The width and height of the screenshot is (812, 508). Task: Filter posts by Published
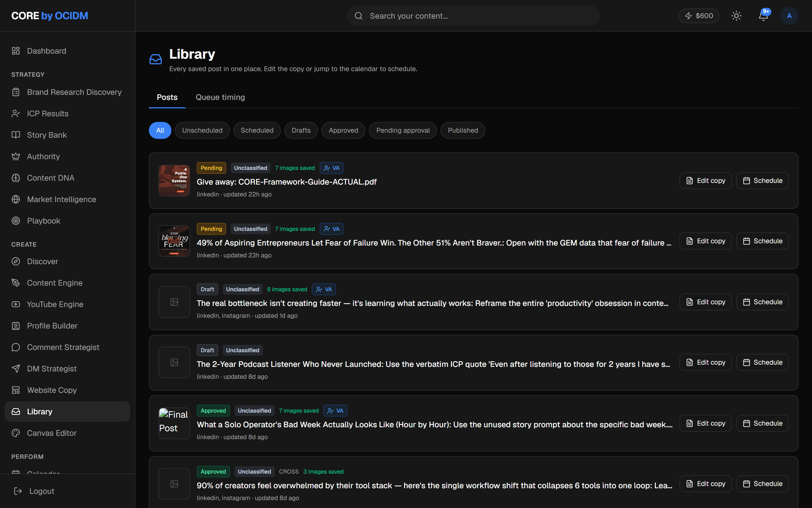click(463, 130)
